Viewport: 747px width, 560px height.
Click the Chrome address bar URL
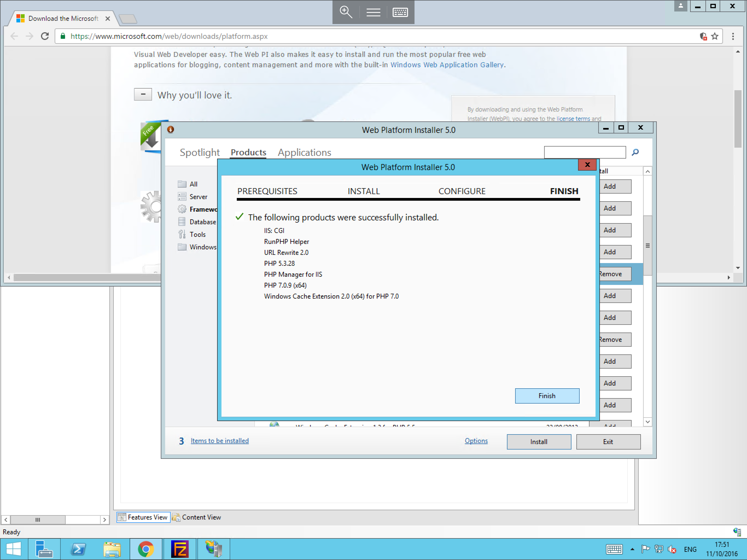[169, 36]
